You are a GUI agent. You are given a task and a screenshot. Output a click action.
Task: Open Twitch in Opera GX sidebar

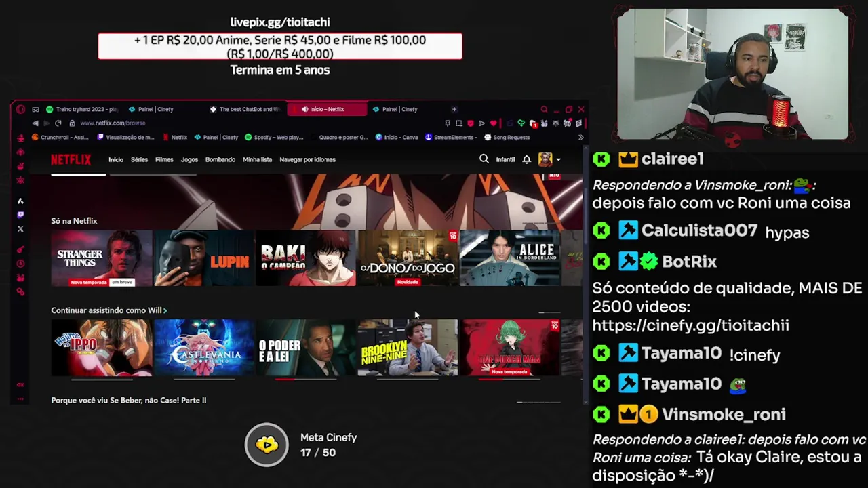[20, 215]
